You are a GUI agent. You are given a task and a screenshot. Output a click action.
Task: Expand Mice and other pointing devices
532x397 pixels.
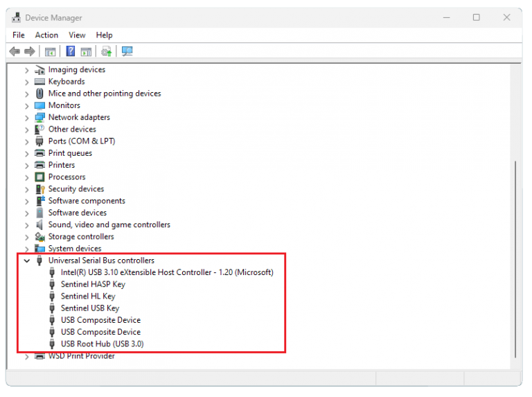pos(27,94)
